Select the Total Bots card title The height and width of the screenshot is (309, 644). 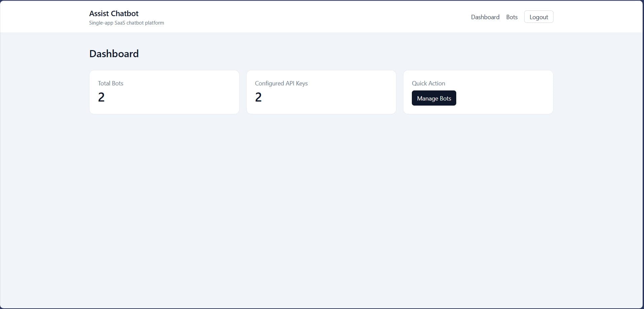tap(110, 83)
